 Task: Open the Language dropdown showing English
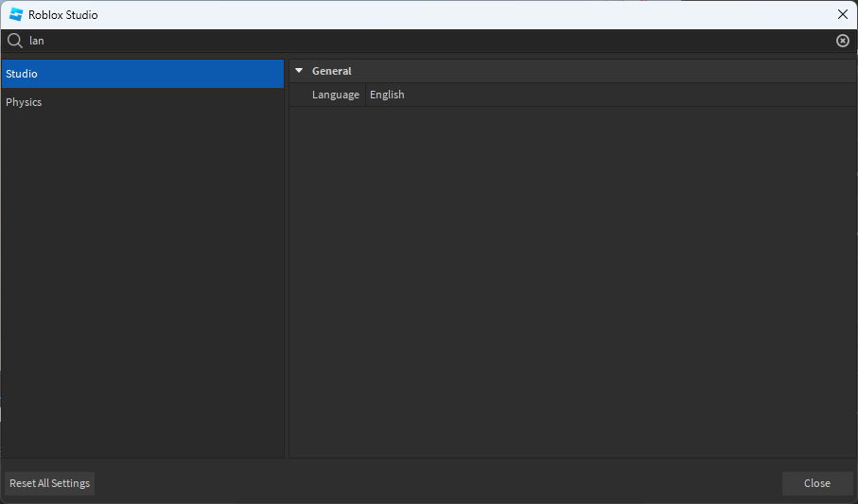[611, 95]
